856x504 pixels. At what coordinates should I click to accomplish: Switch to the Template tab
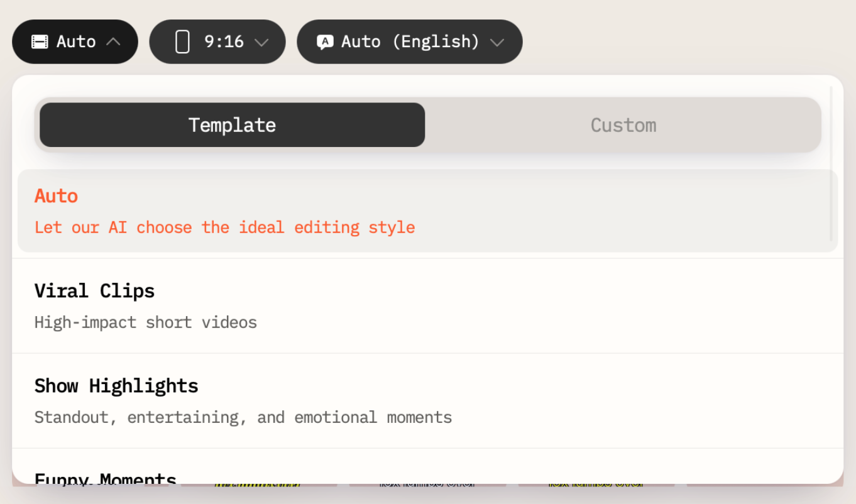(x=232, y=125)
